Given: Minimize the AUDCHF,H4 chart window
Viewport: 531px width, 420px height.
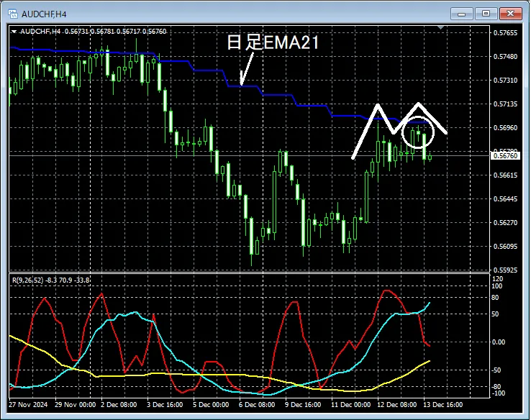Looking at the screenshot, I should click(462, 14).
